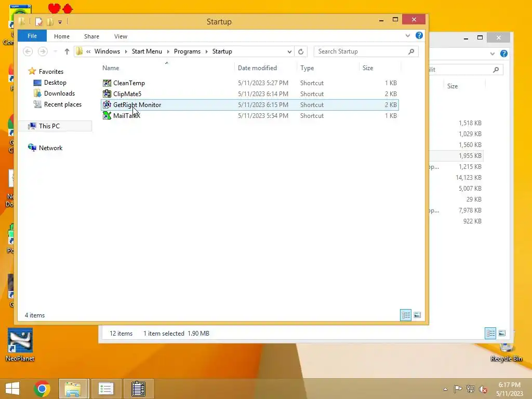Open the NeoPlanet desktop shortcut
The width and height of the screenshot is (532, 399).
pyautogui.click(x=20, y=344)
